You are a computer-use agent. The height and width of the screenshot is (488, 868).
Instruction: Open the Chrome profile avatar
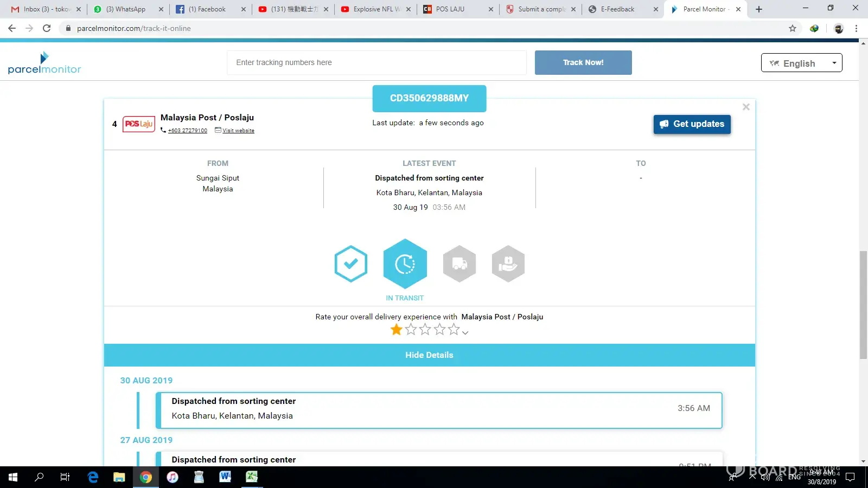pyautogui.click(x=839, y=28)
